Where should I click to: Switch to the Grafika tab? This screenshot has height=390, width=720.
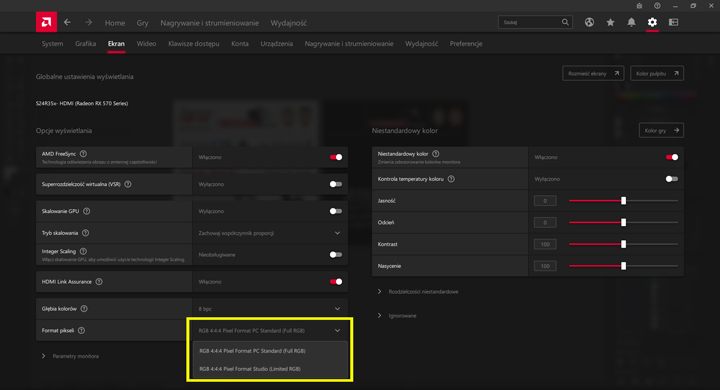[x=85, y=44]
